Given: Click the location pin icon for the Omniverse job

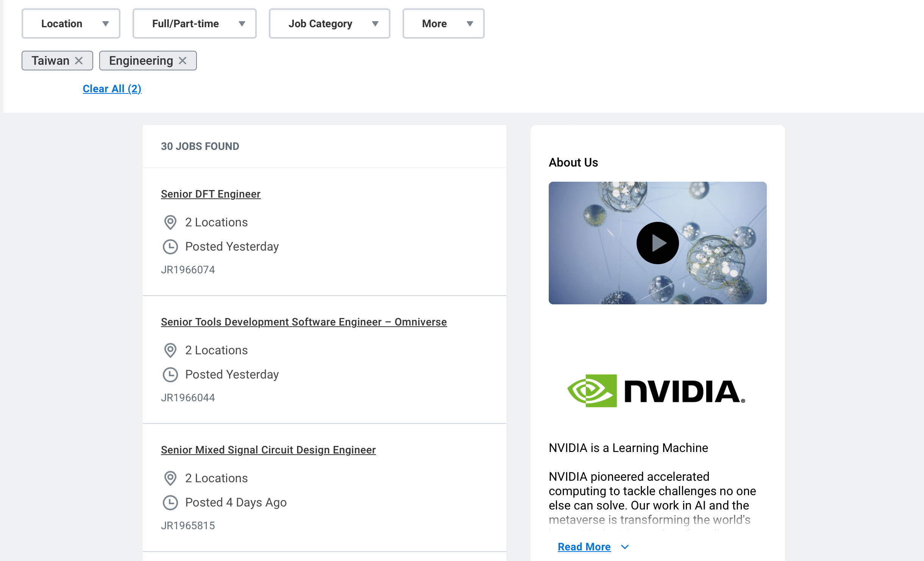Looking at the screenshot, I should click(171, 351).
